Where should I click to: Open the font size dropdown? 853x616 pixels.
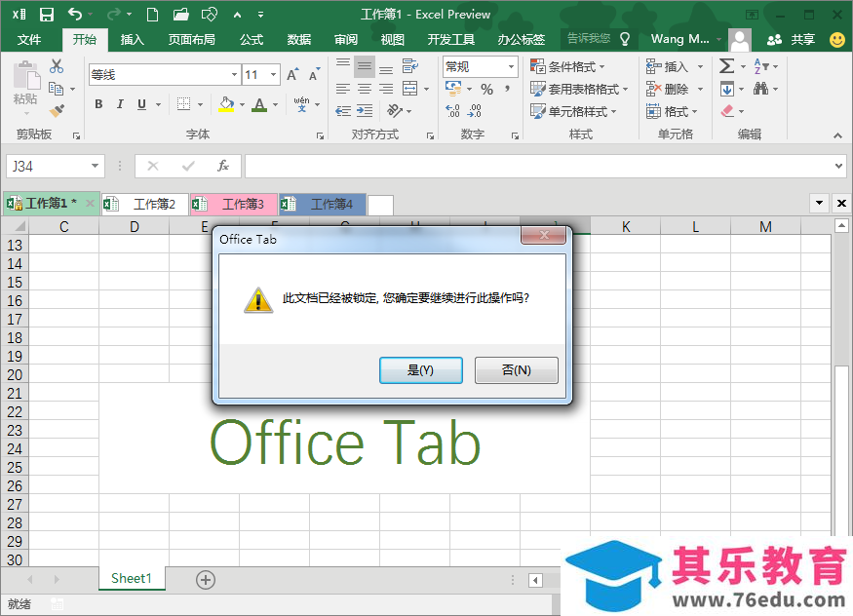[274, 74]
